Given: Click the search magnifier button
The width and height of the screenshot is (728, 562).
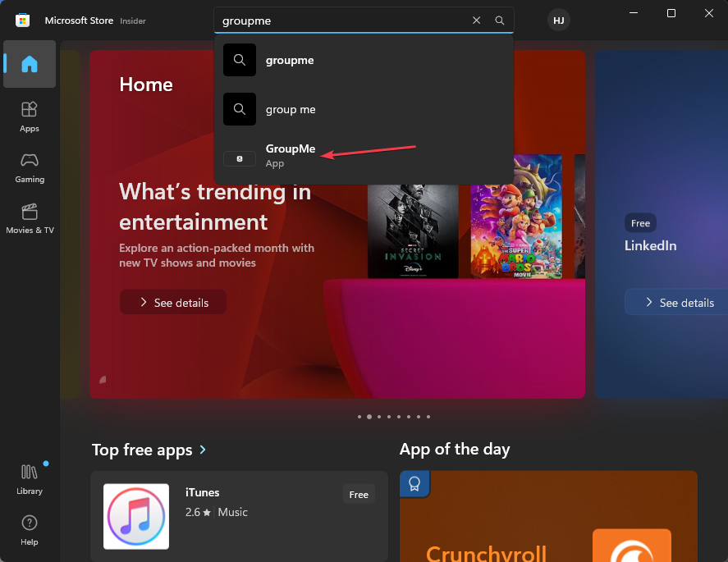Looking at the screenshot, I should 500,21.
